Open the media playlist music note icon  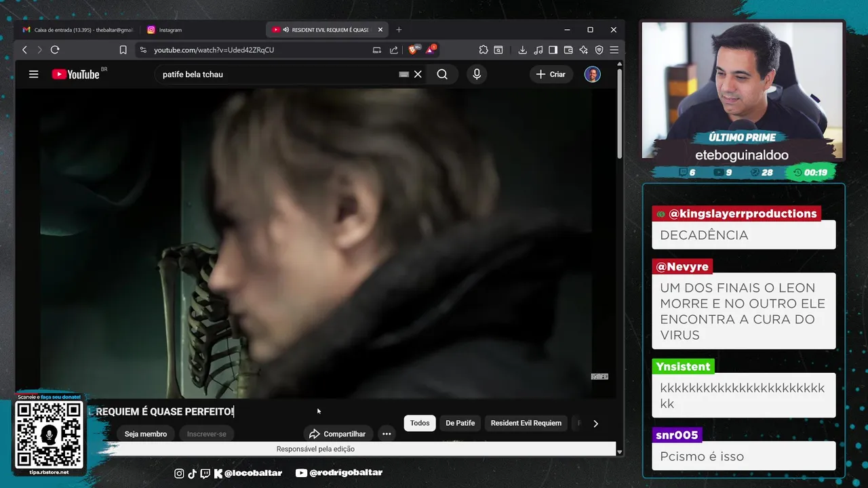[538, 49]
